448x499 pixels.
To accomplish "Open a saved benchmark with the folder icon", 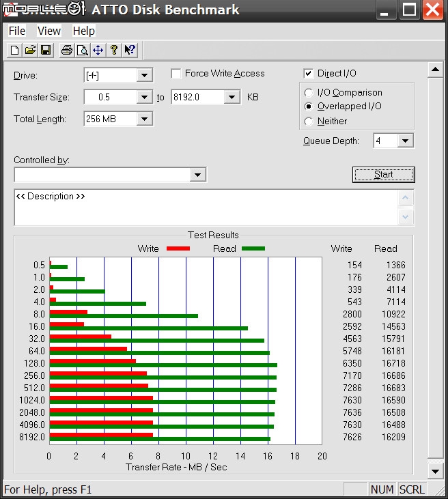I will pos(30,51).
